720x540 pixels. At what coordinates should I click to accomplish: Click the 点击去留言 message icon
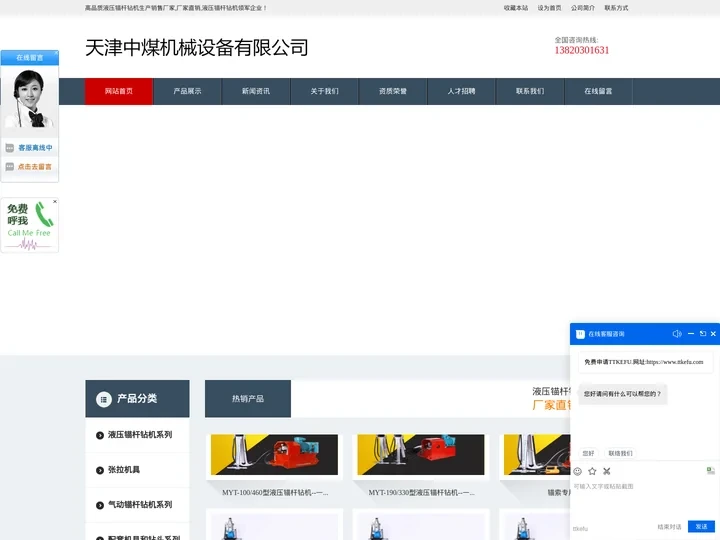(10, 167)
